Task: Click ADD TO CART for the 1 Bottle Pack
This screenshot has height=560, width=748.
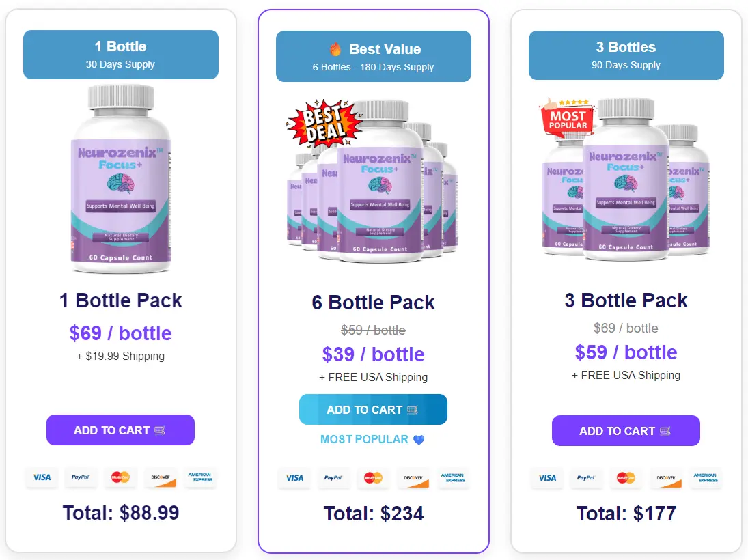Action: click(x=120, y=430)
